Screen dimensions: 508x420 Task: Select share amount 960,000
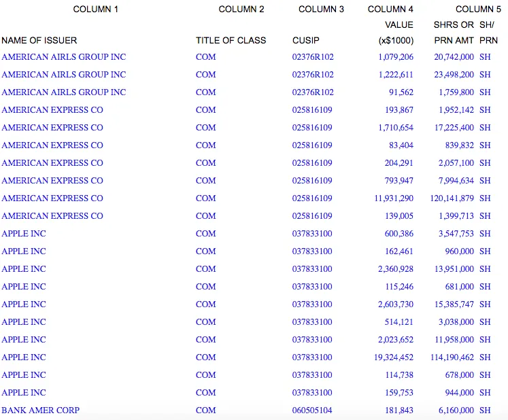[x=460, y=251]
